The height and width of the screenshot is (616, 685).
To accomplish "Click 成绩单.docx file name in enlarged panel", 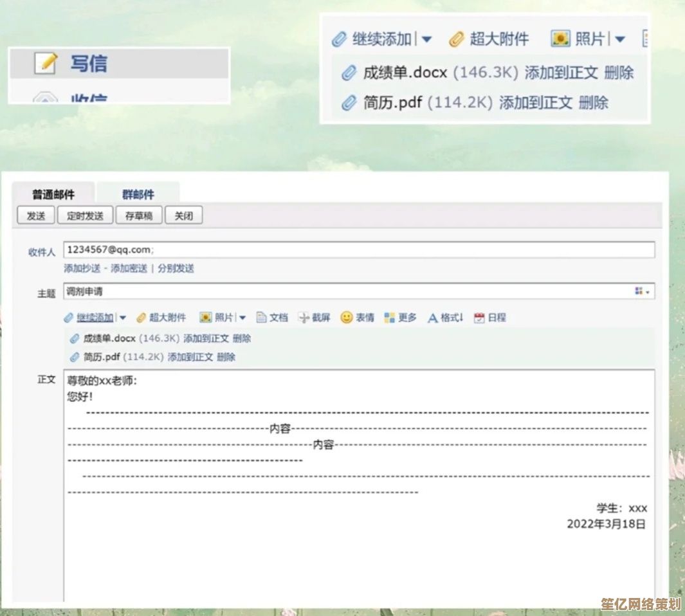I will pyautogui.click(x=405, y=73).
